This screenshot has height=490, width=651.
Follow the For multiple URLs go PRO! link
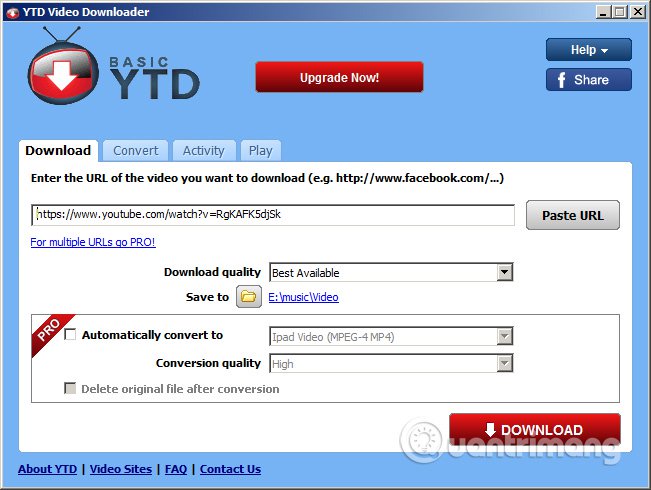(93, 242)
